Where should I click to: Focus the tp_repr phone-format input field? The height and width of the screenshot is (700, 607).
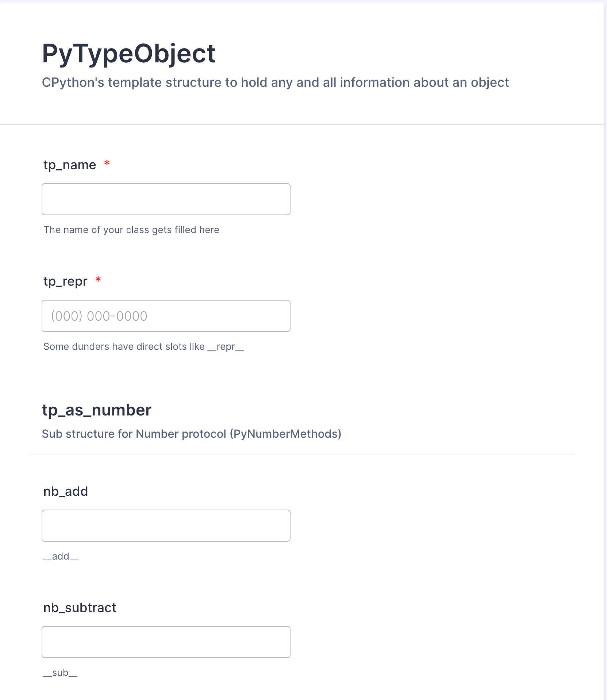pos(166,316)
